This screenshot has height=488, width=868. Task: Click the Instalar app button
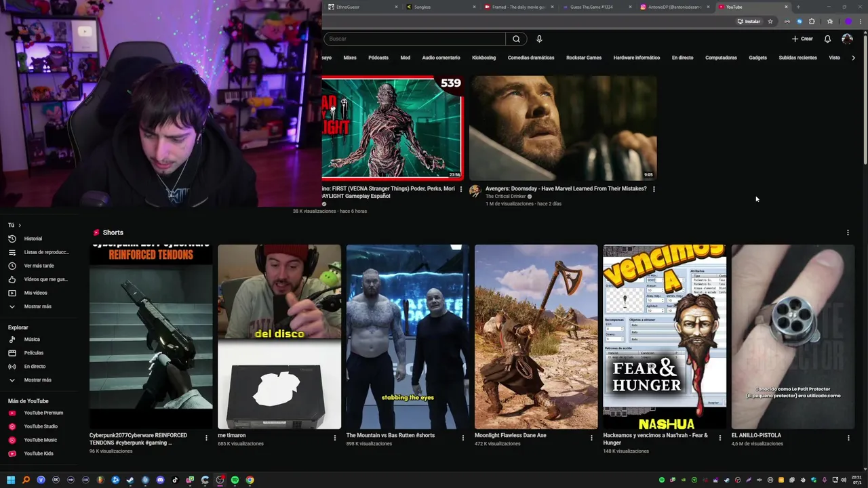tap(749, 21)
